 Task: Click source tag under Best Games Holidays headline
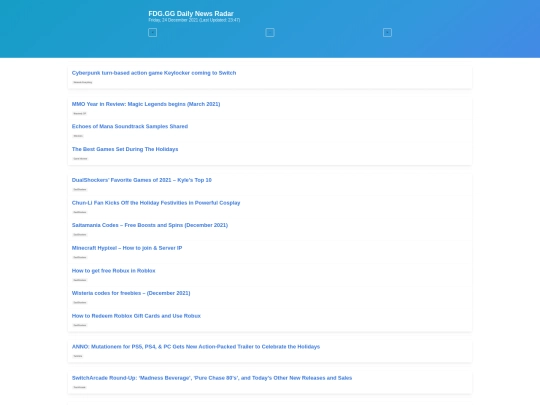(80, 159)
